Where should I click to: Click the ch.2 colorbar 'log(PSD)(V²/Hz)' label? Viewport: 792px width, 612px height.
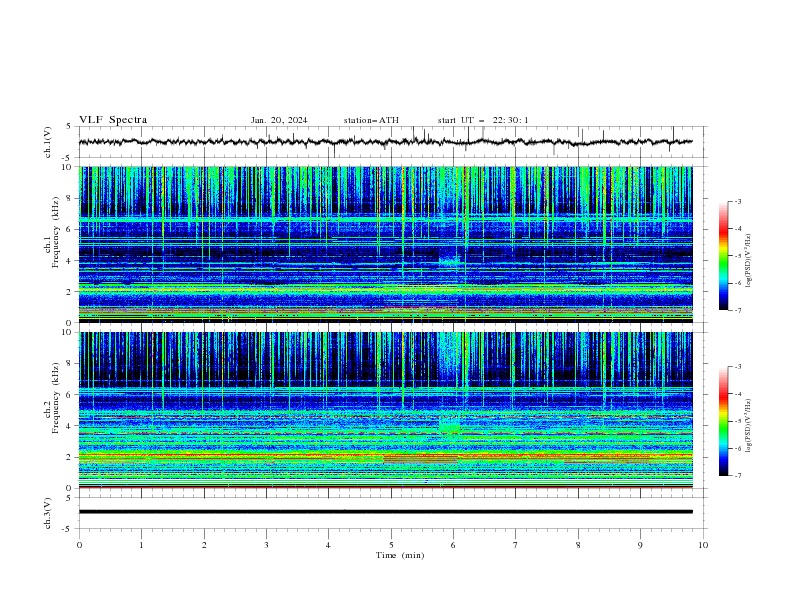(748, 426)
